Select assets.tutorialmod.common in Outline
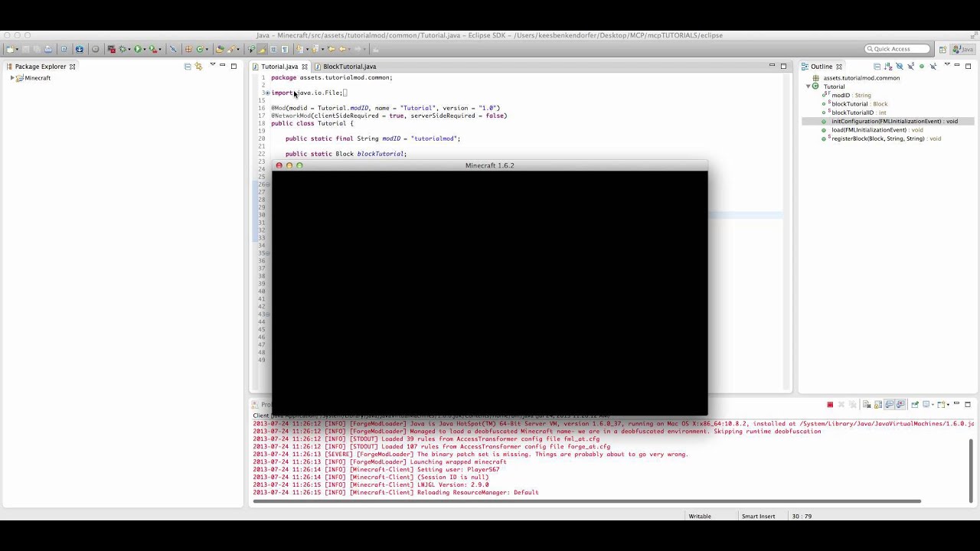The width and height of the screenshot is (980, 551). click(861, 78)
